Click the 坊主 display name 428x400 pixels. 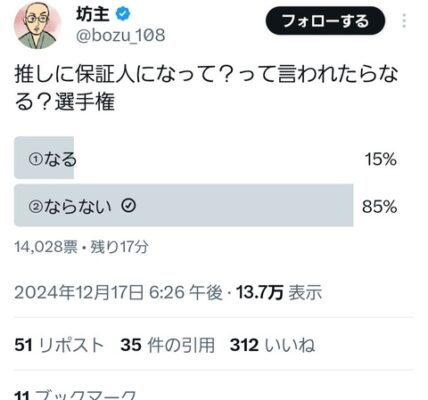(93, 15)
